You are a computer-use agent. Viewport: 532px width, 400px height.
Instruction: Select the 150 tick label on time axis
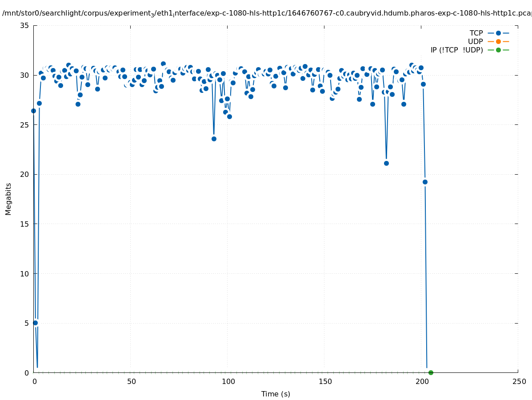click(x=325, y=381)
